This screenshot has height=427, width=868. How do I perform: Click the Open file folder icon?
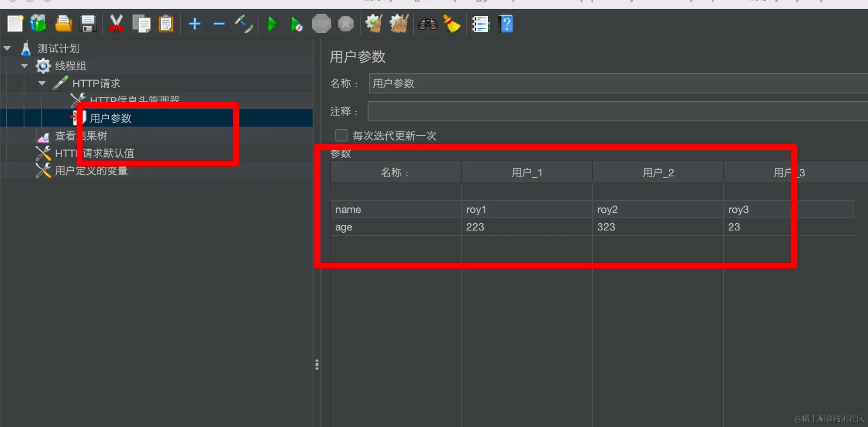pyautogui.click(x=63, y=24)
